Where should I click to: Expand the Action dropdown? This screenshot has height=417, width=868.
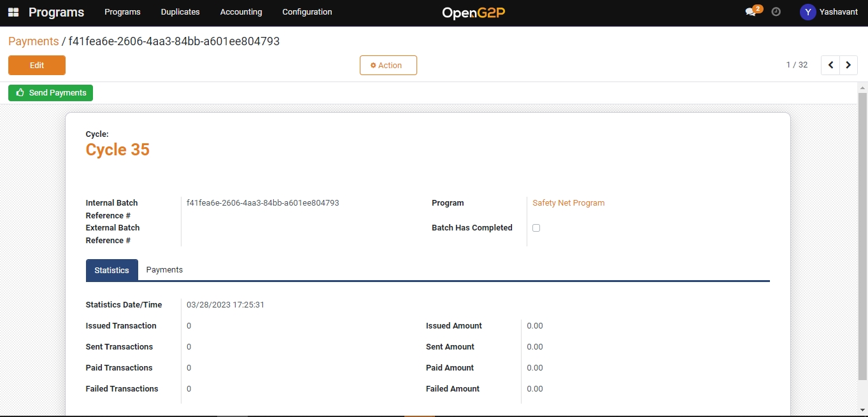388,65
